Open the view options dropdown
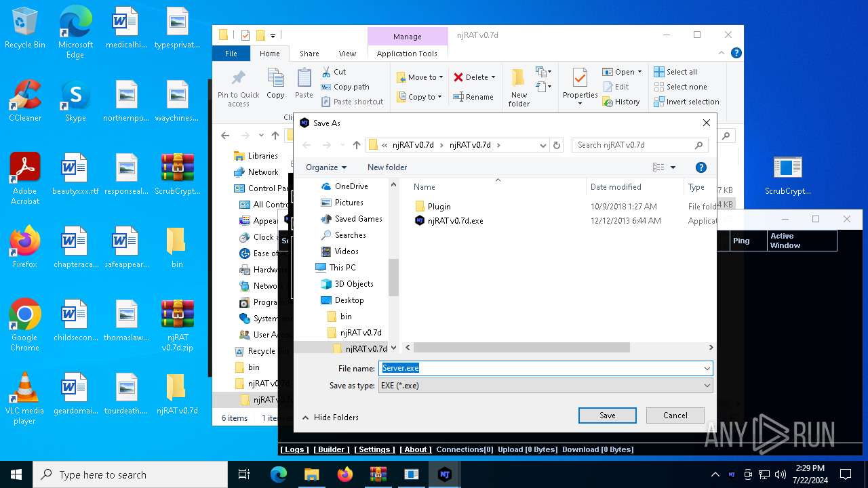The width and height of the screenshot is (868, 488). [x=673, y=167]
